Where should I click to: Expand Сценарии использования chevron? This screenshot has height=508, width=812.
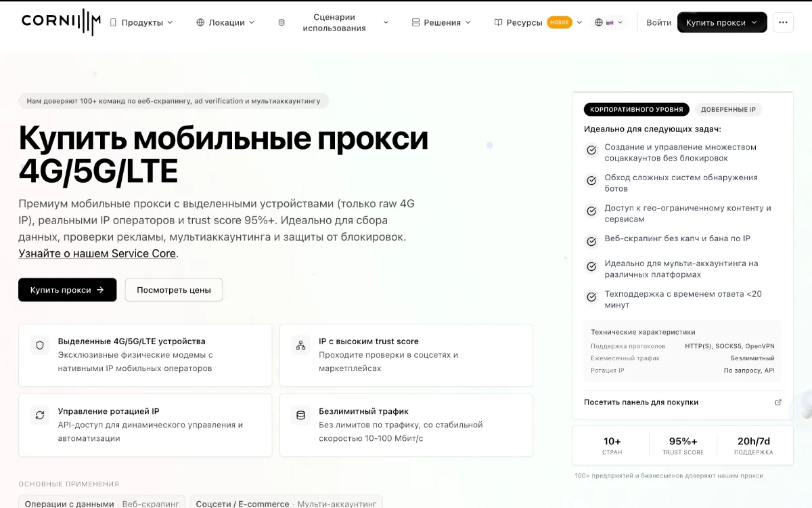coord(386,22)
